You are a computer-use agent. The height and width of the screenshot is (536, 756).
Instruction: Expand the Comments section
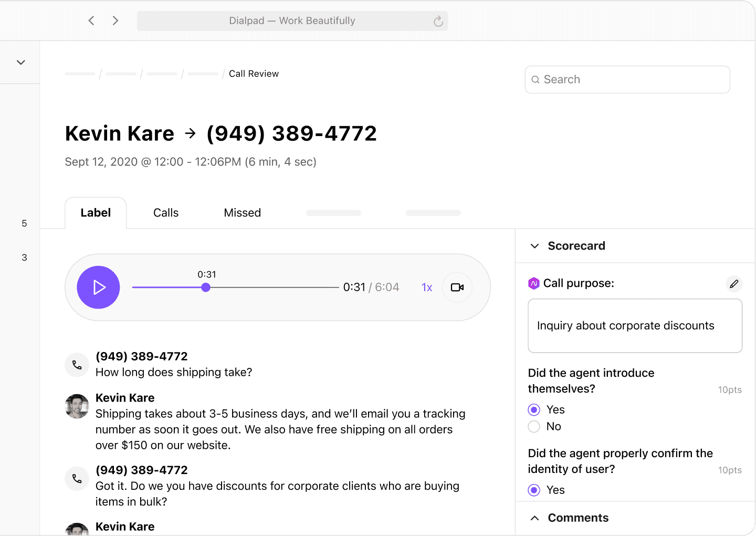pos(534,518)
